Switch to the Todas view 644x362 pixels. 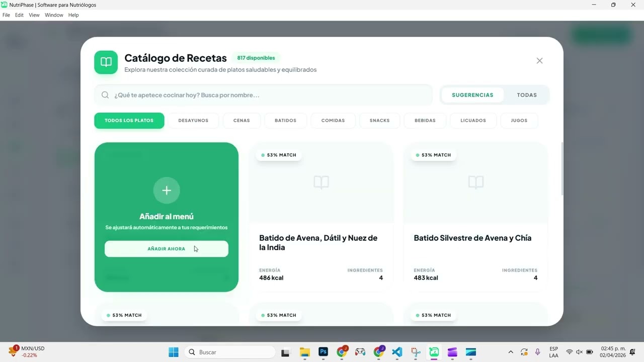[527, 95]
